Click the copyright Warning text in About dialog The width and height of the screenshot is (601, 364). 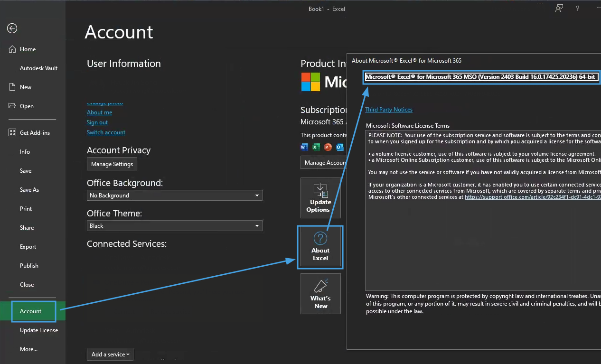pos(483,304)
